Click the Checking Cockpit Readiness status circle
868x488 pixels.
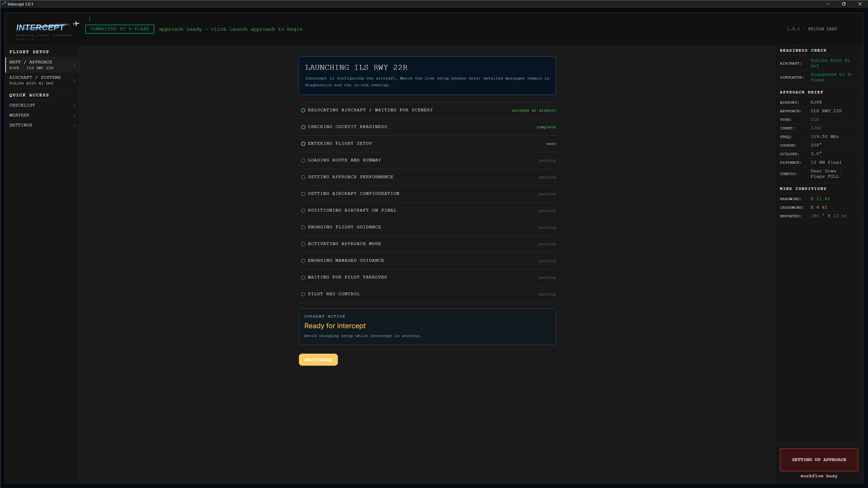point(303,127)
